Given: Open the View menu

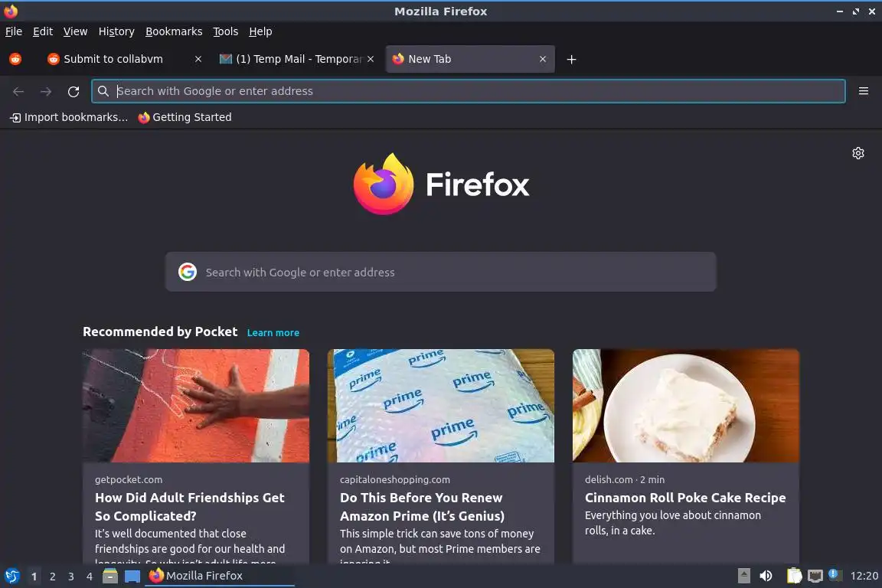Looking at the screenshot, I should point(75,31).
